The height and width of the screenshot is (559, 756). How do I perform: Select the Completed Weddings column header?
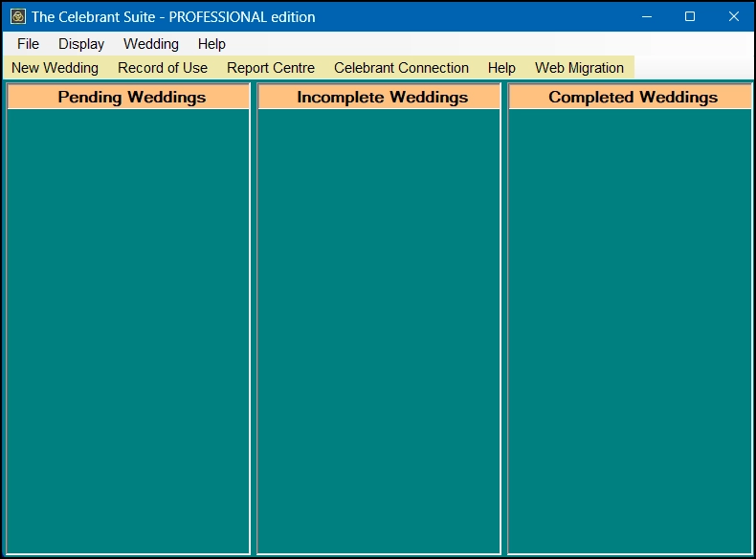click(x=631, y=97)
